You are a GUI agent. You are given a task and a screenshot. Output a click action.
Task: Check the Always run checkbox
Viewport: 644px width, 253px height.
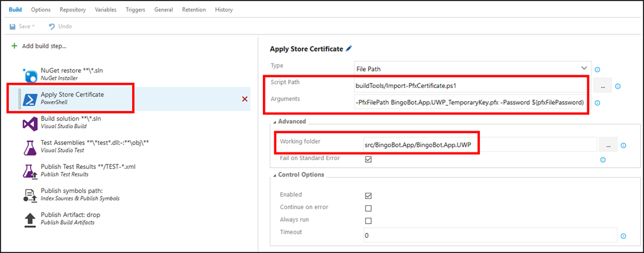coord(369,220)
